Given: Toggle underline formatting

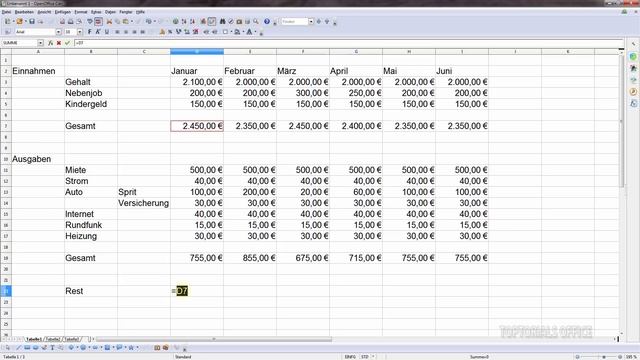Looking at the screenshot, I should click(107, 32).
